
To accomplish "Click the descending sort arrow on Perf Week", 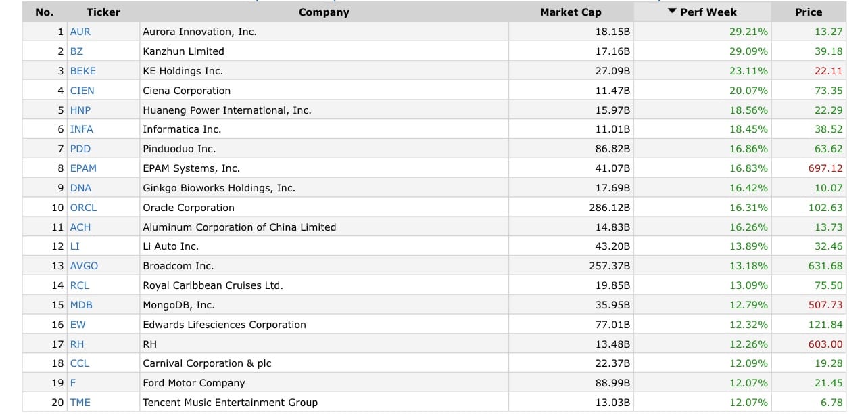I will [671, 11].
